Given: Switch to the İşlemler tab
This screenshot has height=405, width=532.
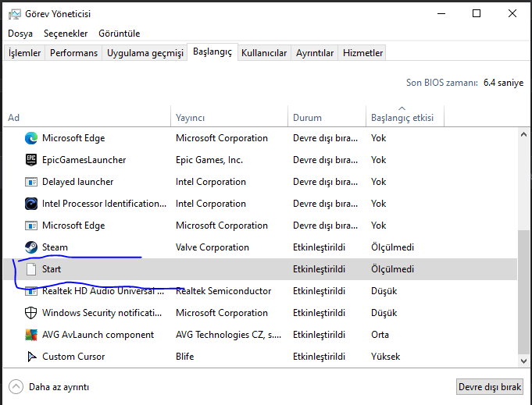Looking at the screenshot, I should pos(24,53).
